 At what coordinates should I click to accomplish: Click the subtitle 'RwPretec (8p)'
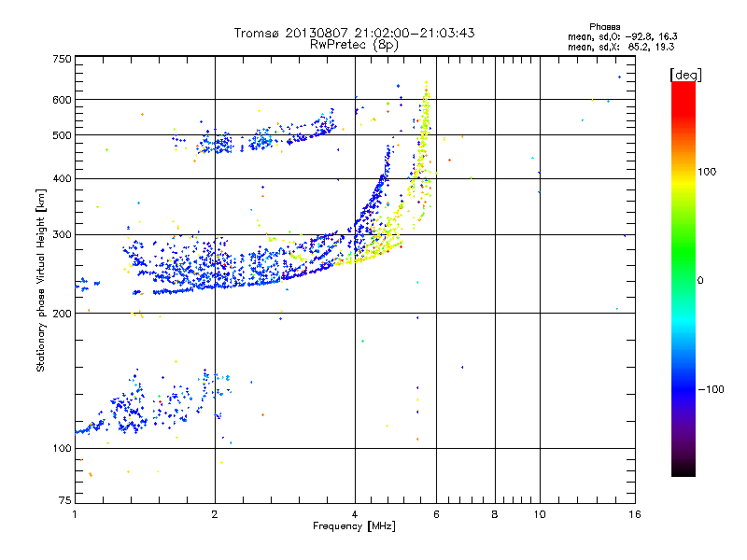click(x=354, y=45)
